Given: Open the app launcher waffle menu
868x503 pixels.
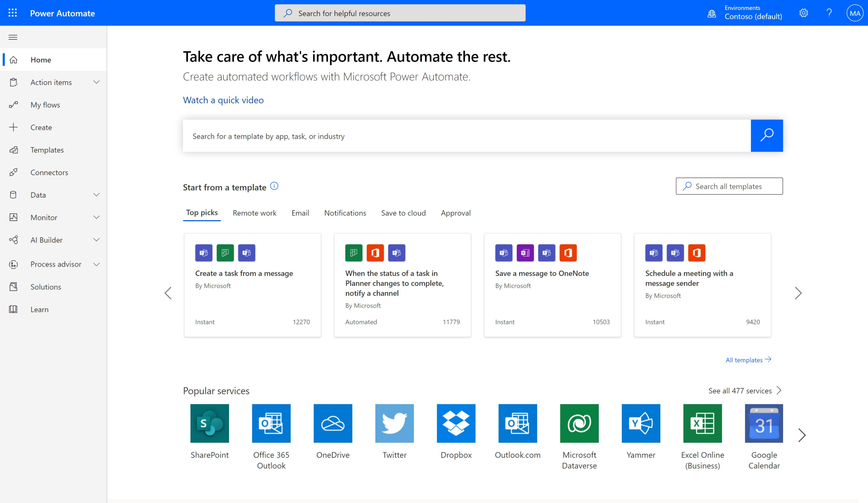Looking at the screenshot, I should (x=13, y=13).
